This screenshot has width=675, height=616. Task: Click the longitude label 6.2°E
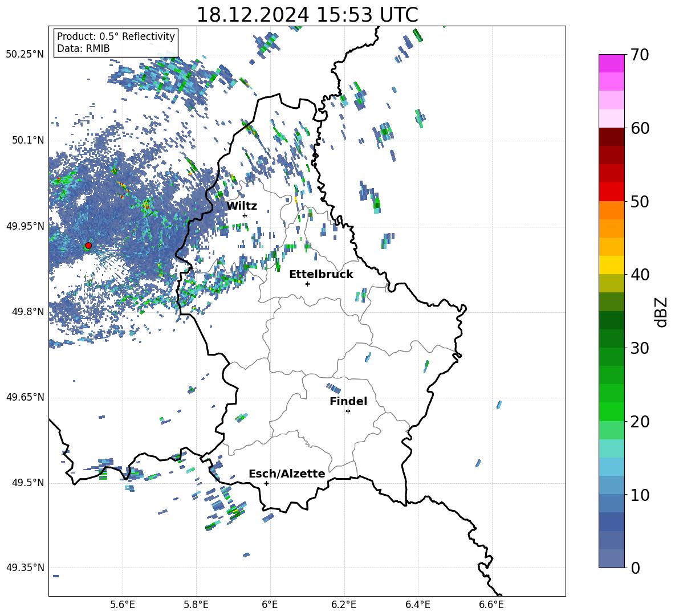[x=344, y=605]
